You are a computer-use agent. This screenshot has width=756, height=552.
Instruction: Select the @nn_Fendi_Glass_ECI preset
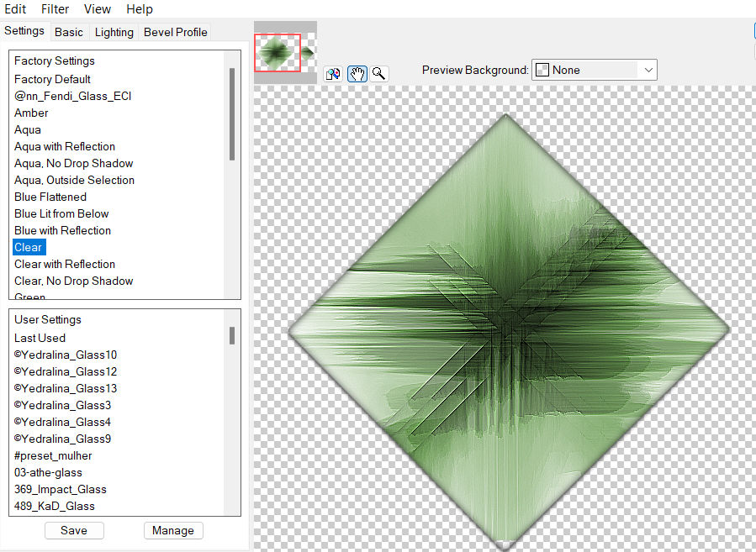click(x=73, y=96)
